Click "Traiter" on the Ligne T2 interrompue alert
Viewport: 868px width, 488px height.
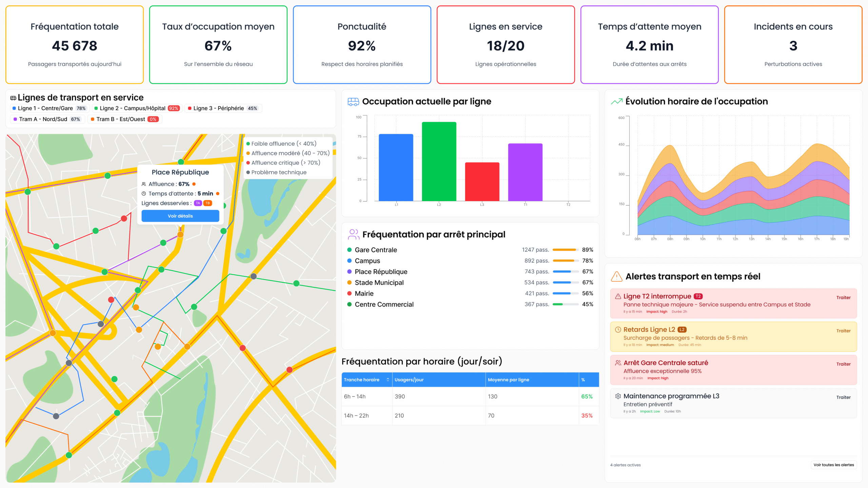pos(844,297)
